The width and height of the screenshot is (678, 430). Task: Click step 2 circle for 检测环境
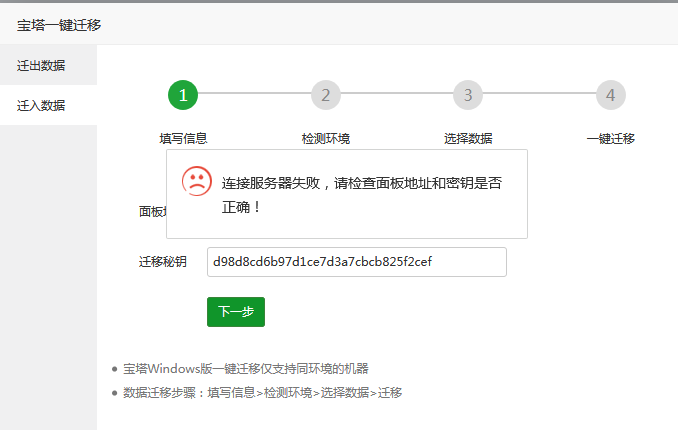tap(326, 95)
